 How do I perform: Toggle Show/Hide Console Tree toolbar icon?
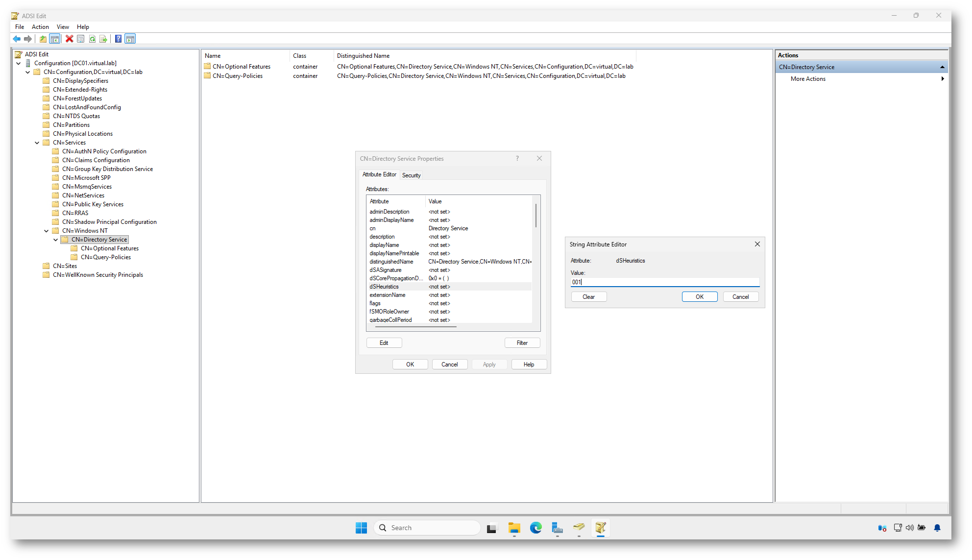click(x=55, y=39)
